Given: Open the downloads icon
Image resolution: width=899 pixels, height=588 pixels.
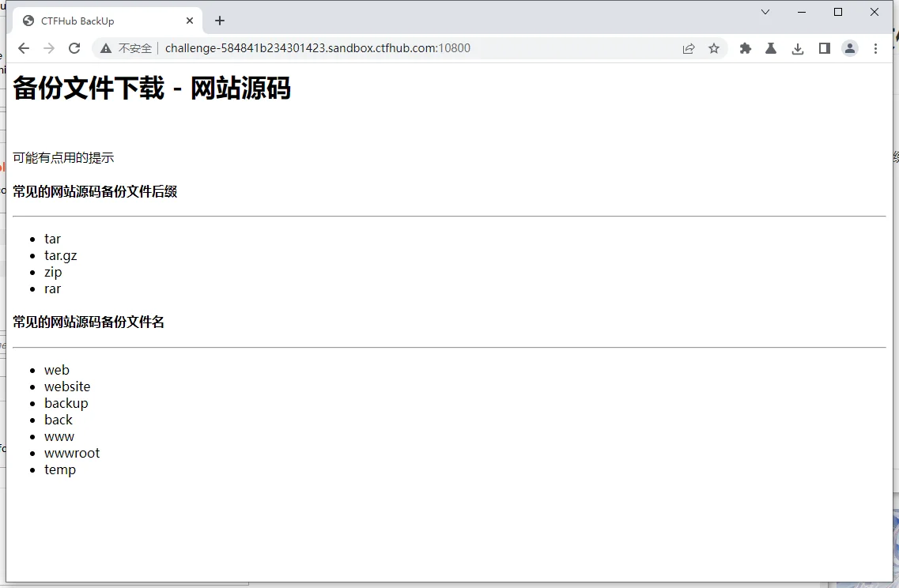Looking at the screenshot, I should pos(798,48).
